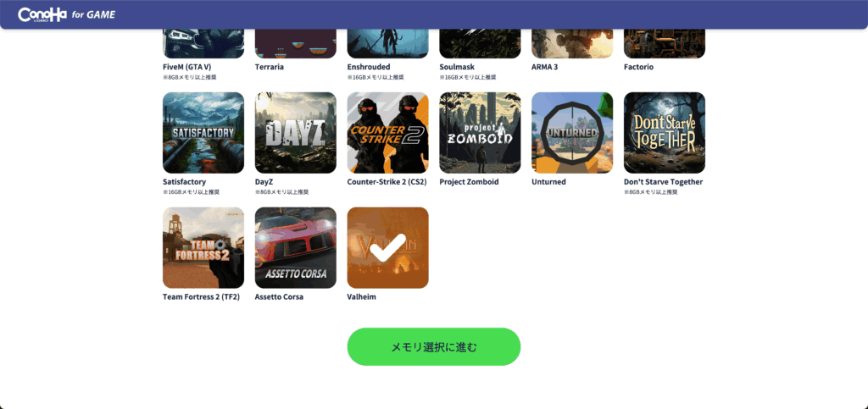Pick the Team Fortress 2 tile
The height and width of the screenshot is (409, 868).
tap(203, 247)
